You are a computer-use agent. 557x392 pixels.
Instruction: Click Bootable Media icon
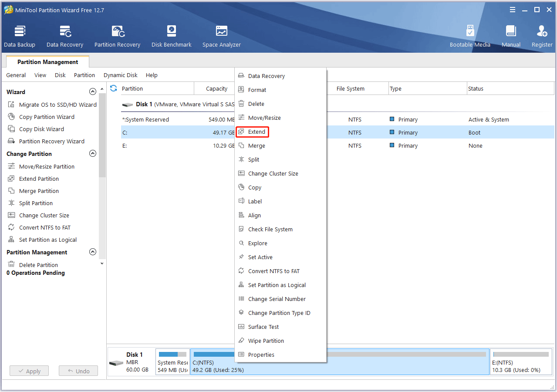470,36
